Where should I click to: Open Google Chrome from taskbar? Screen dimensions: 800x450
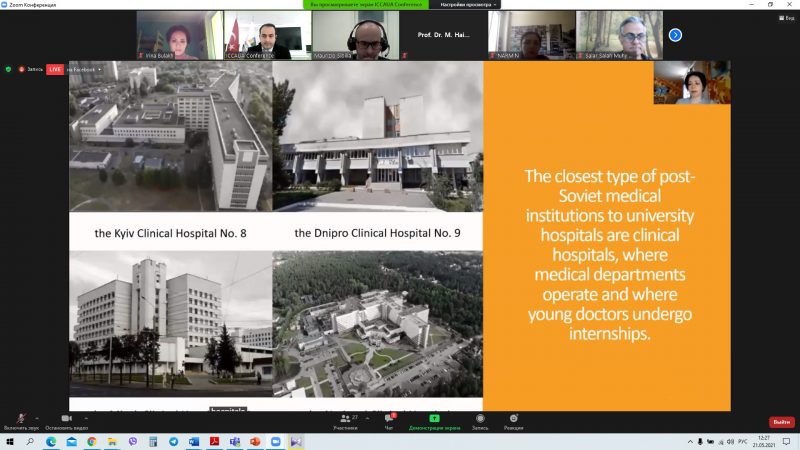92,441
